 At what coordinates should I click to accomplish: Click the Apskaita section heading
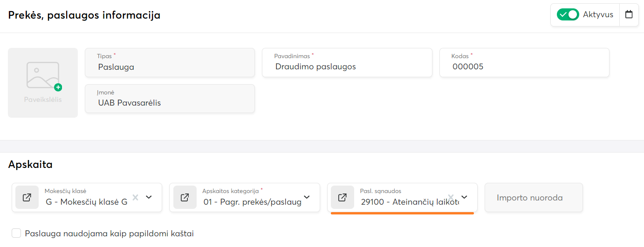pos(30,164)
